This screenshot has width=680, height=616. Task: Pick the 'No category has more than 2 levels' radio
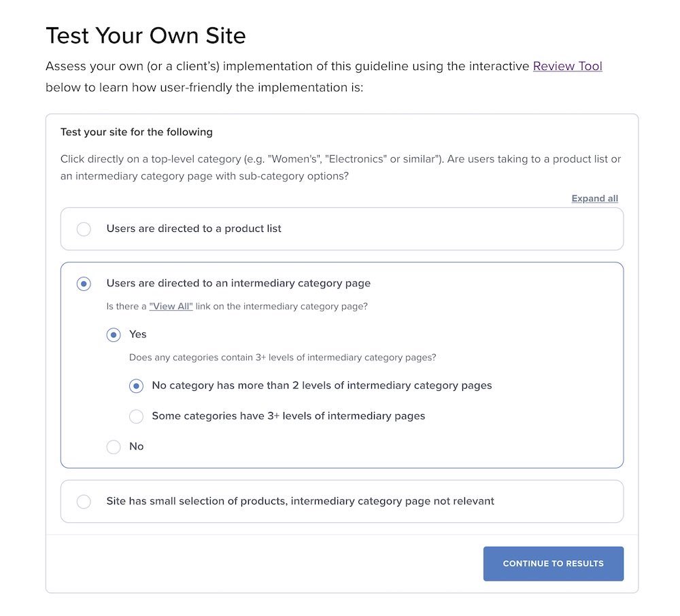coord(137,386)
